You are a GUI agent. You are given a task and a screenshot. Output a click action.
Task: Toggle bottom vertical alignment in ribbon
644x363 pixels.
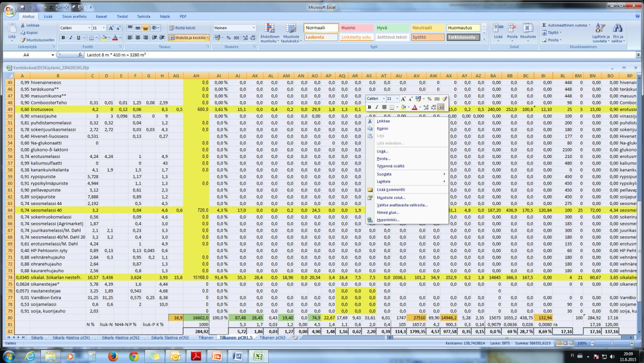pyautogui.click(x=145, y=28)
